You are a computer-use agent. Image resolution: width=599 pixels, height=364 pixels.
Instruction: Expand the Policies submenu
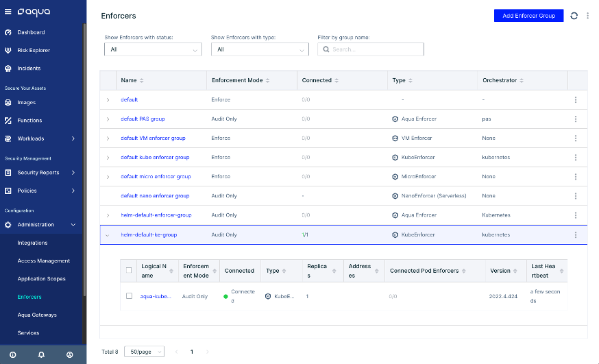[x=73, y=191]
